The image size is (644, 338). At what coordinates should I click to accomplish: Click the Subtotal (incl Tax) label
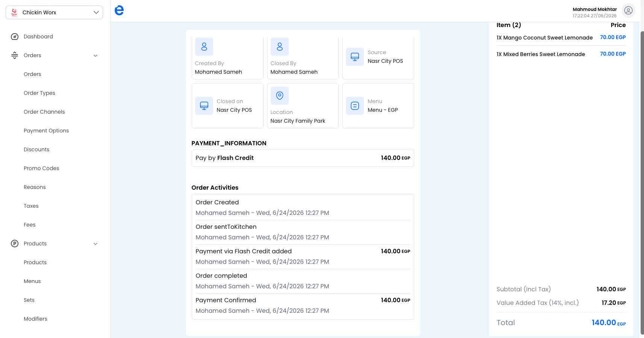pyautogui.click(x=524, y=289)
